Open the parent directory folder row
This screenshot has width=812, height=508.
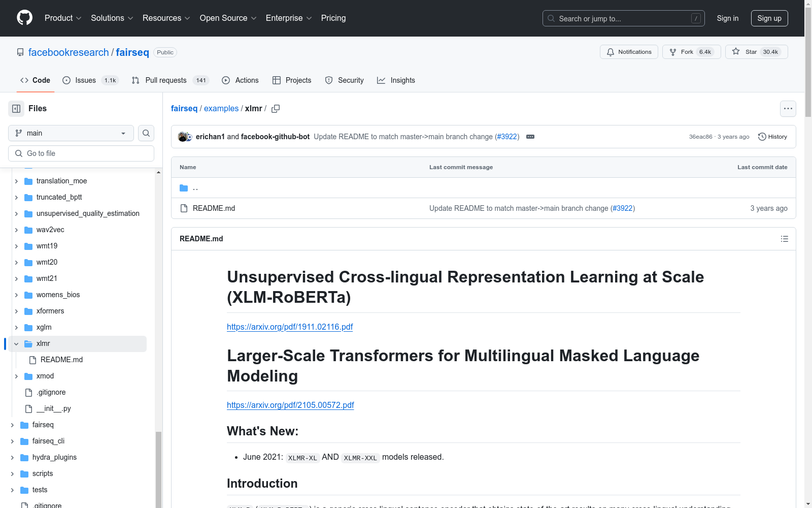[483, 188]
